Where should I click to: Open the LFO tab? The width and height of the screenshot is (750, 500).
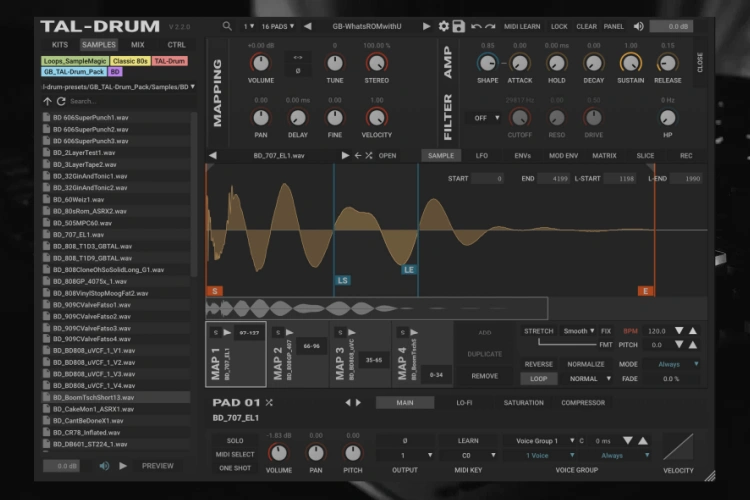pyautogui.click(x=482, y=156)
